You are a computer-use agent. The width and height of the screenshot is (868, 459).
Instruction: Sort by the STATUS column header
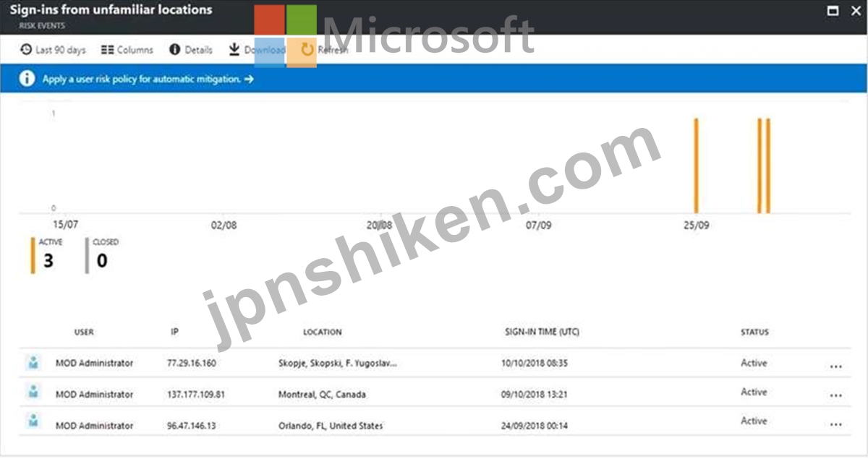click(754, 333)
